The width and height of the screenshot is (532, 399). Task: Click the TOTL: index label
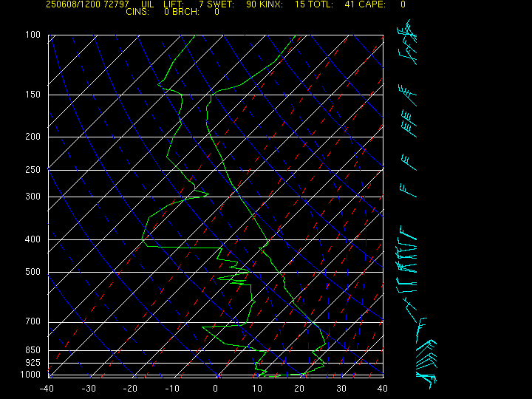point(320,4)
